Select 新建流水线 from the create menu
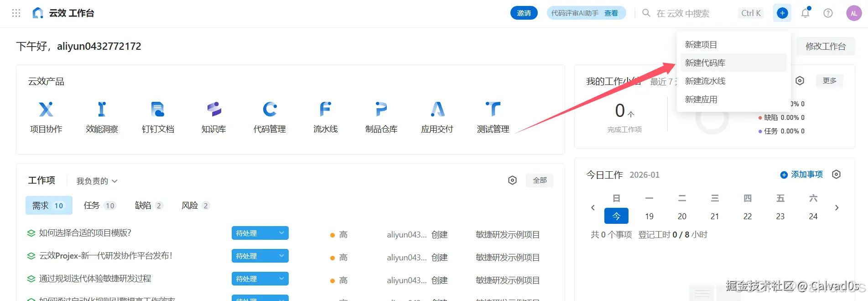This screenshot has width=868, height=301. [x=733, y=81]
